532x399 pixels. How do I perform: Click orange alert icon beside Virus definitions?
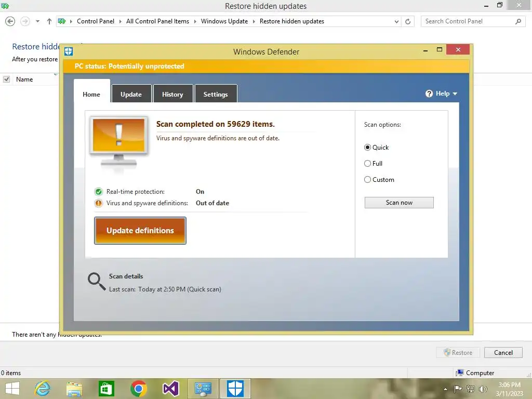click(x=98, y=203)
